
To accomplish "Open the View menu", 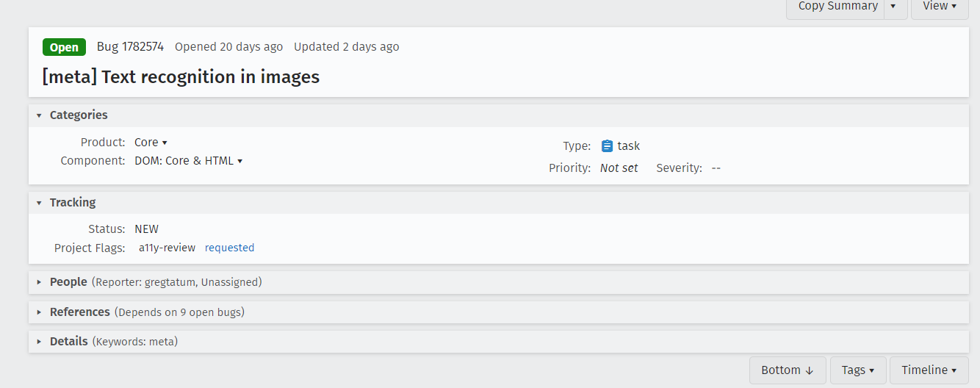I will coord(940,6).
